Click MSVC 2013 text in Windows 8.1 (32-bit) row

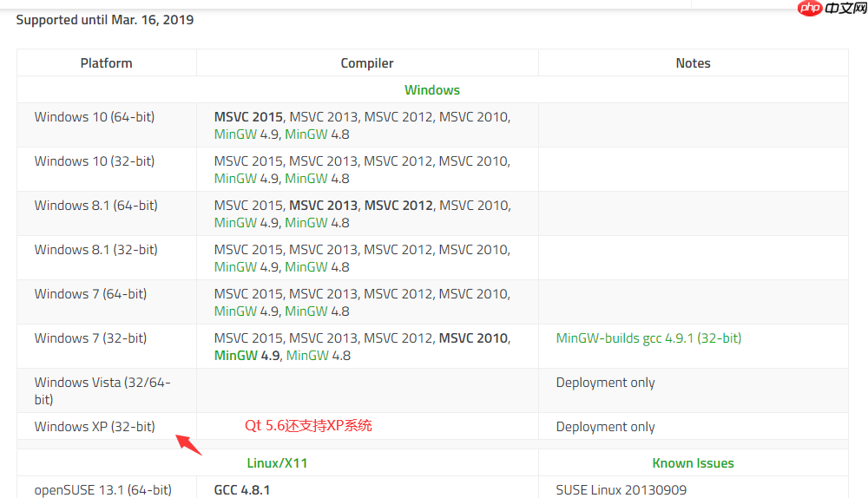tap(323, 250)
